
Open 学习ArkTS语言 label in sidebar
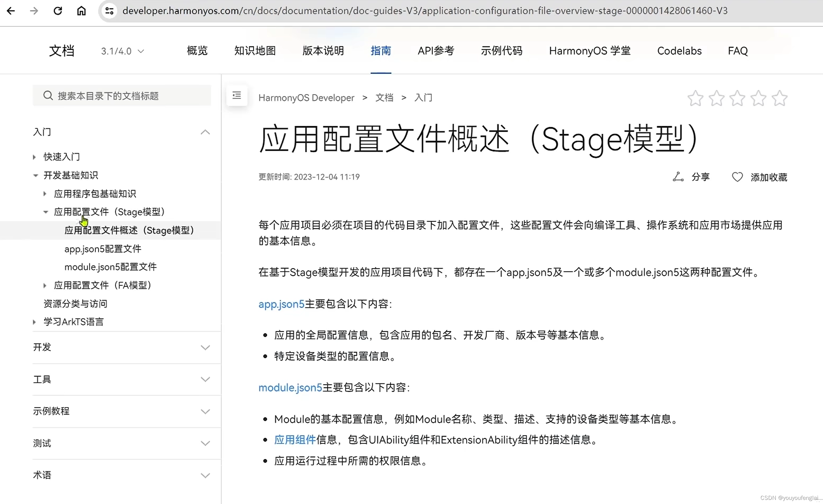click(74, 322)
